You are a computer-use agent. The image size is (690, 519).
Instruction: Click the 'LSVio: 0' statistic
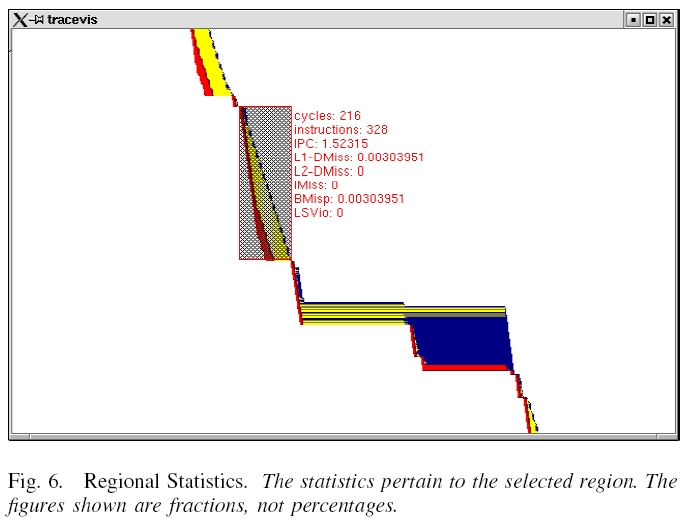click(319, 213)
